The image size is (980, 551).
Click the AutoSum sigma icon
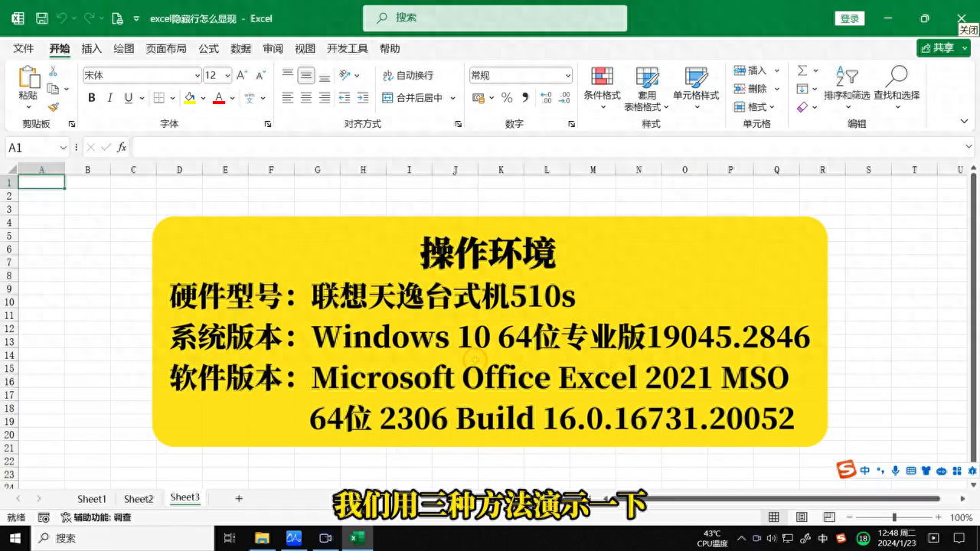pos(802,70)
